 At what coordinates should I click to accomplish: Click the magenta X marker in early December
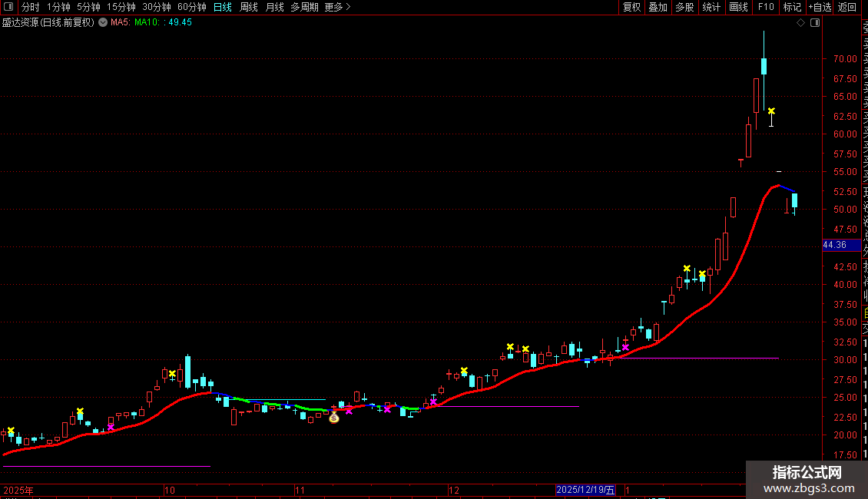(433, 402)
